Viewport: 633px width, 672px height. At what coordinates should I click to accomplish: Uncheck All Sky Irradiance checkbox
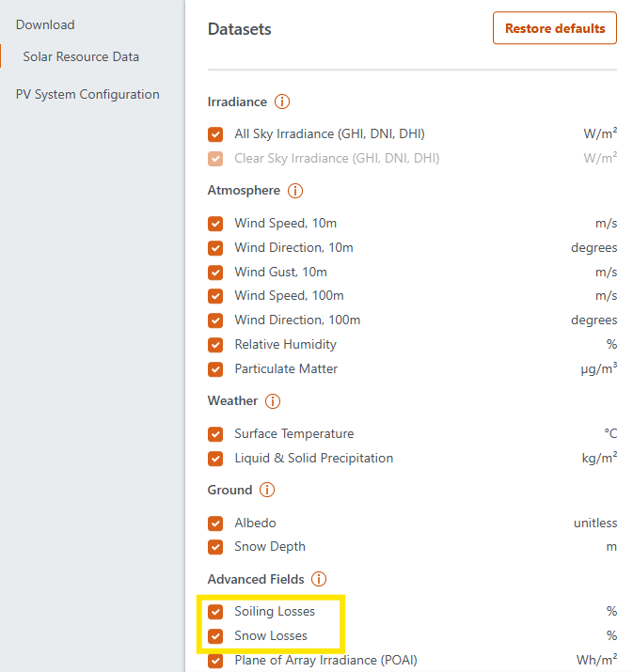[216, 134]
